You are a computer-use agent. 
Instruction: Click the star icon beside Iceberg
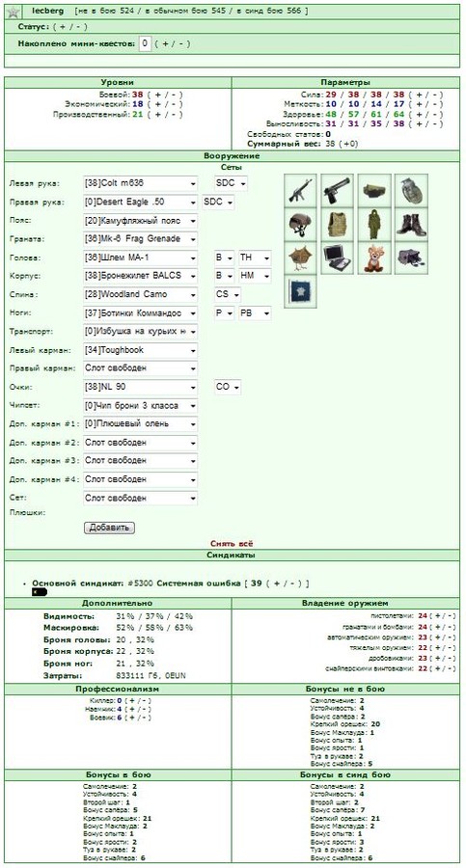tap(14, 12)
